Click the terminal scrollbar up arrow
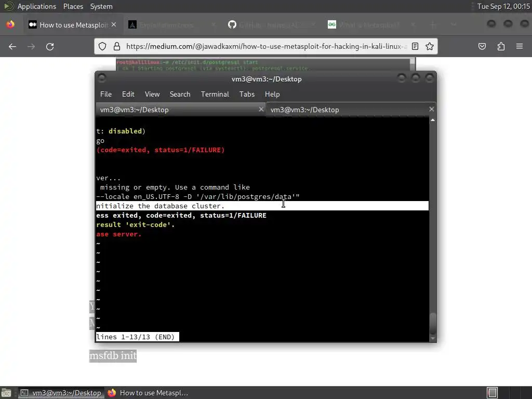The width and height of the screenshot is (532, 399). click(x=433, y=120)
